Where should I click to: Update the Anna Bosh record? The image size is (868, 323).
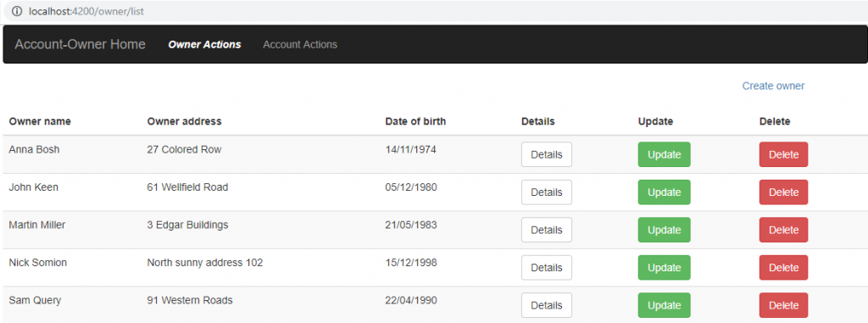pos(665,154)
